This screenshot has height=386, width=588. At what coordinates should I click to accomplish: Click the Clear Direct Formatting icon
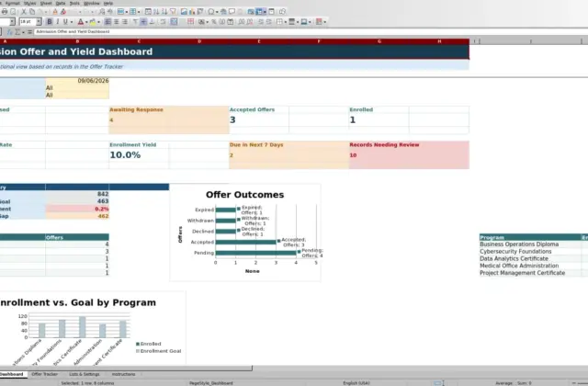(x=63, y=12)
